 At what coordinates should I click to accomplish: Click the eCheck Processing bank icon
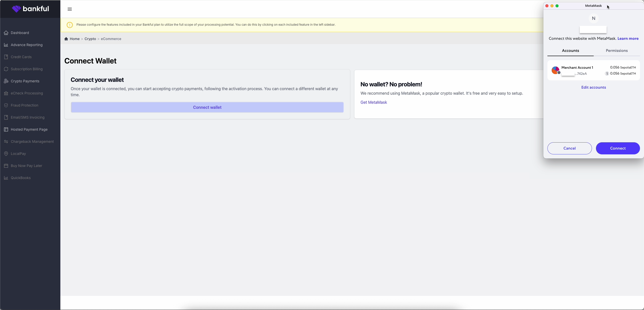click(6, 93)
